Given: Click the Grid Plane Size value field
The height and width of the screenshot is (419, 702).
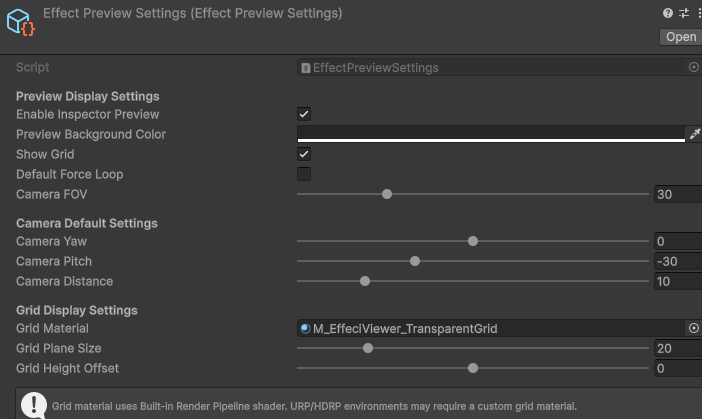Looking at the screenshot, I should [x=677, y=348].
